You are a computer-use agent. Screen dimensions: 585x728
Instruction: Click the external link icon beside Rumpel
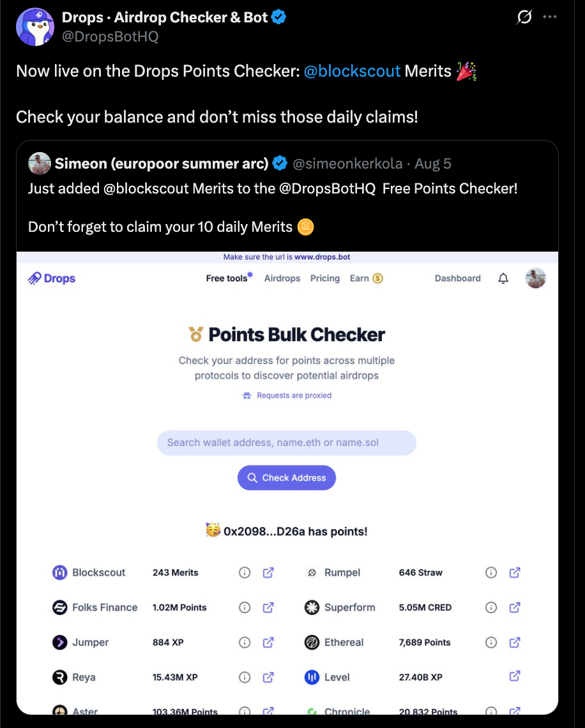[514, 572]
